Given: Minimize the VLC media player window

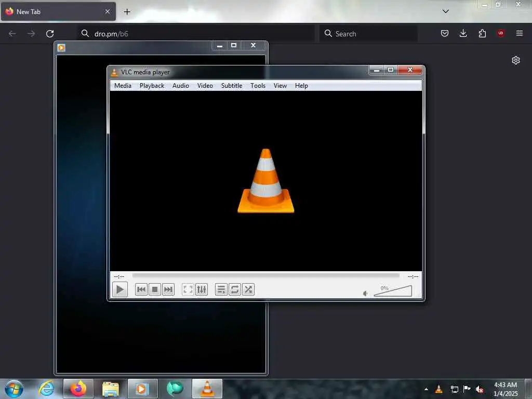Looking at the screenshot, I should (x=376, y=70).
